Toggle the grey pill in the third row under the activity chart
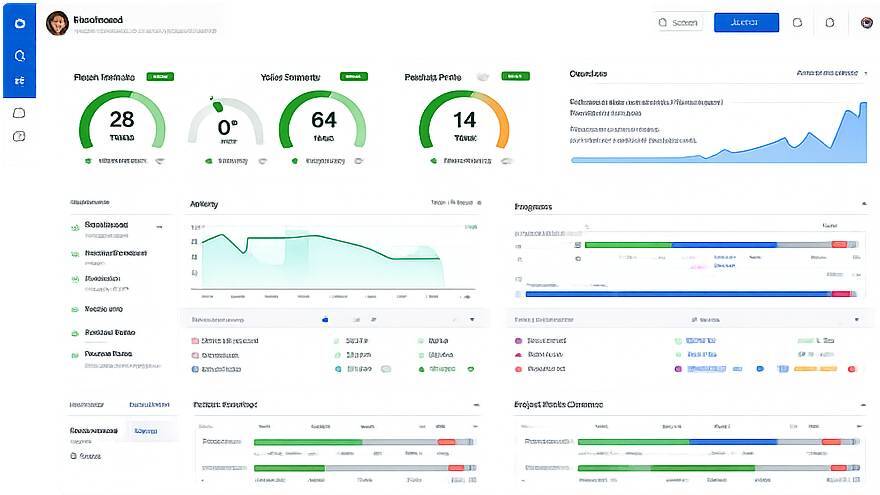 coord(386,369)
